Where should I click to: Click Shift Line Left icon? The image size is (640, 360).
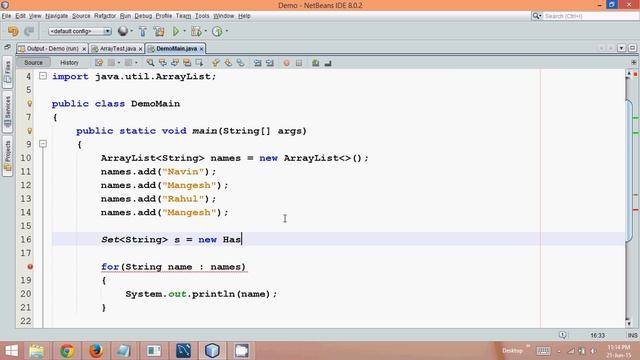click(257, 63)
